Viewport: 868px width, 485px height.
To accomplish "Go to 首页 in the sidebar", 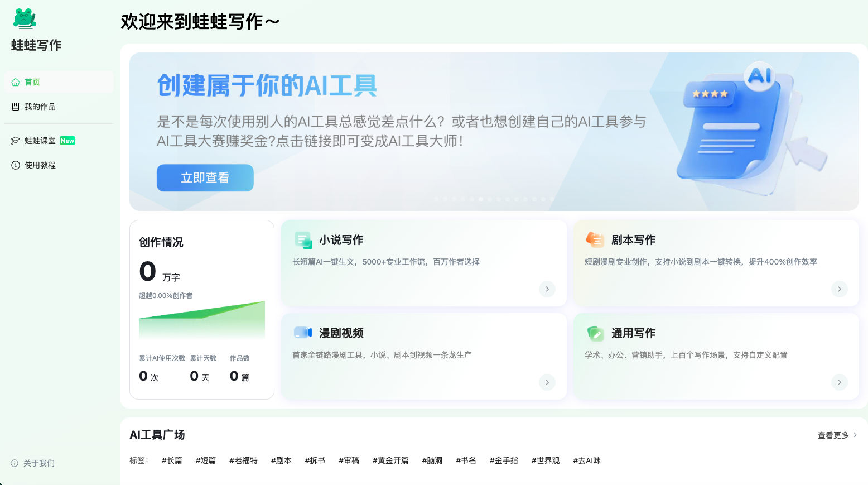I will (32, 82).
